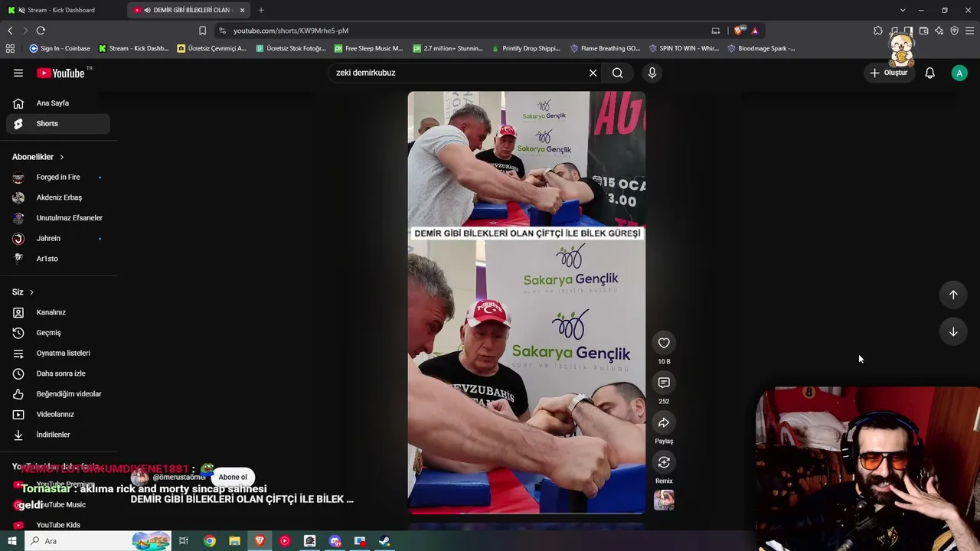Open the Akdeniz Erbaş channel
This screenshot has height=551, width=980.
coord(58,197)
